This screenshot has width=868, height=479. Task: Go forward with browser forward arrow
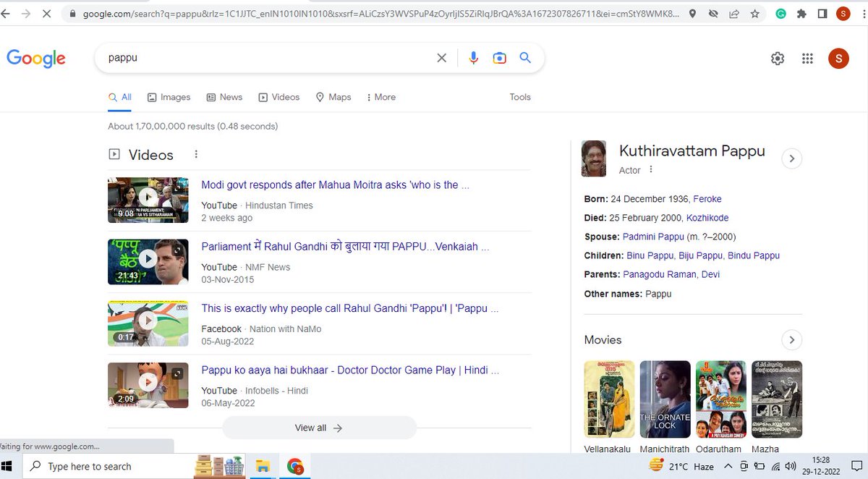click(x=26, y=14)
